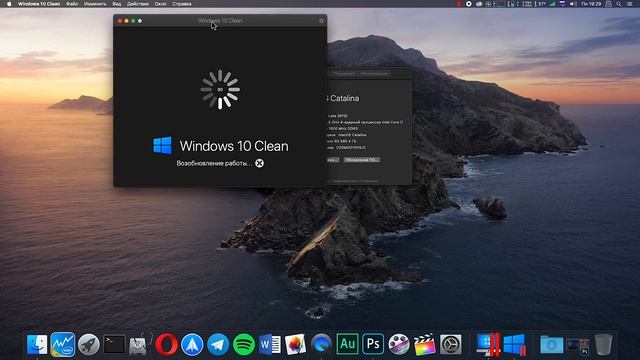Viewport: 640px width, 360px height.
Task: Open the Pixelmator icon in the Dock
Action: 296,344
